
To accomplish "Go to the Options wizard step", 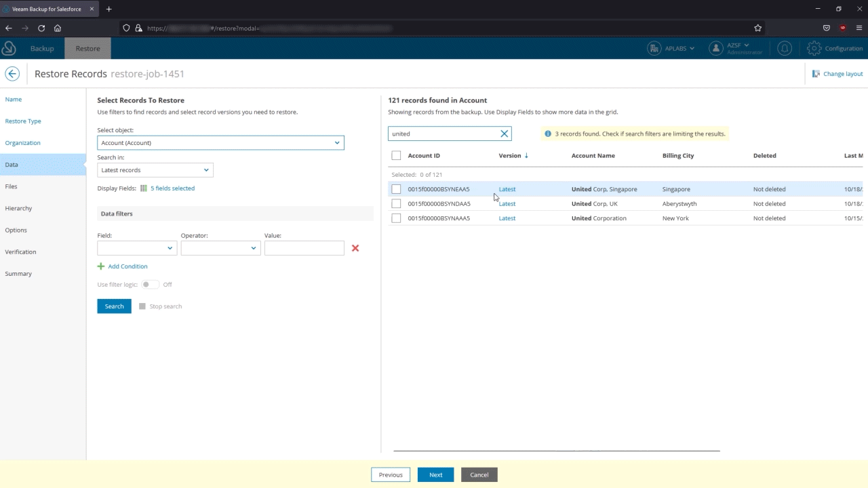I will pos(16,230).
